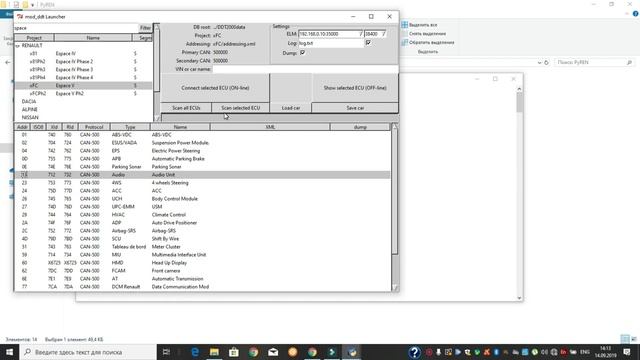Open the 38400 baud rate dropdown
The width and height of the screenshot is (640, 360).
(x=383, y=34)
